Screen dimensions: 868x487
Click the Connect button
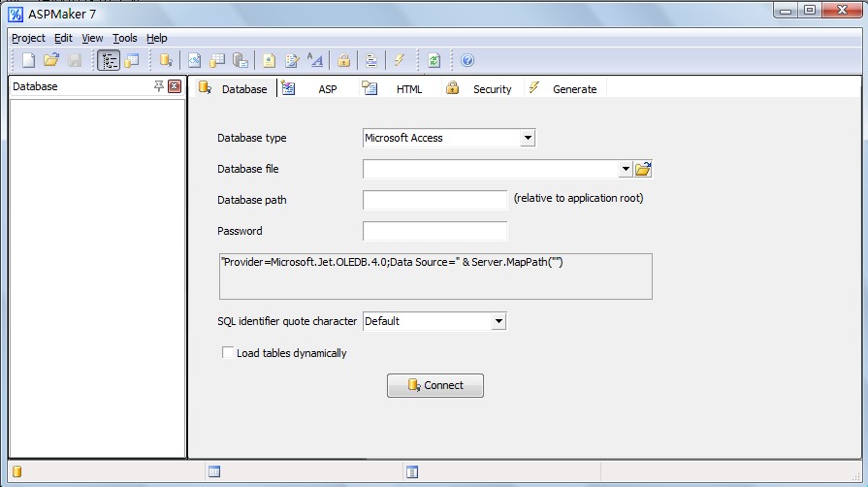435,385
